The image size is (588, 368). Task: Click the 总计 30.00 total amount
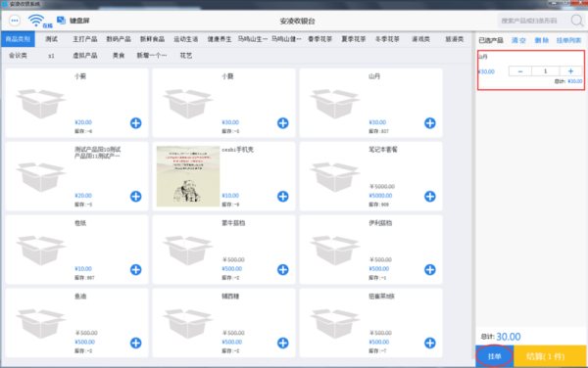[x=501, y=337]
